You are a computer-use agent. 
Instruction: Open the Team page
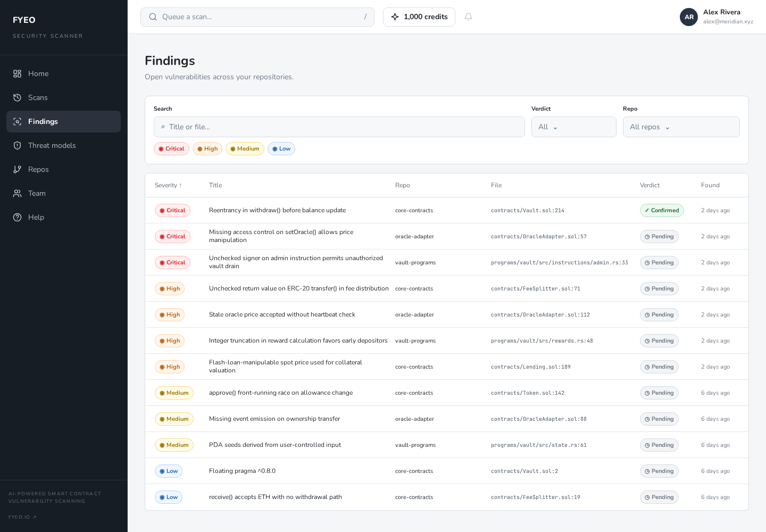pyautogui.click(x=63, y=193)
